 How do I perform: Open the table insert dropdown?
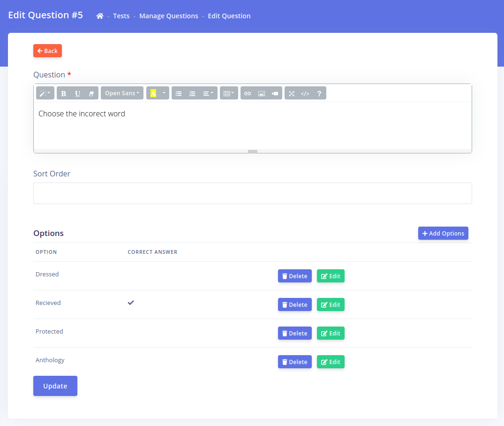229,93
